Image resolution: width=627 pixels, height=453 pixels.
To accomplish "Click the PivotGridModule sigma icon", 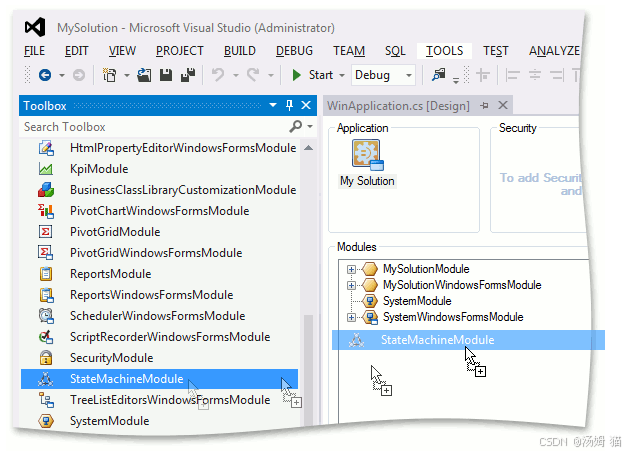I will [x=46, y=232].
